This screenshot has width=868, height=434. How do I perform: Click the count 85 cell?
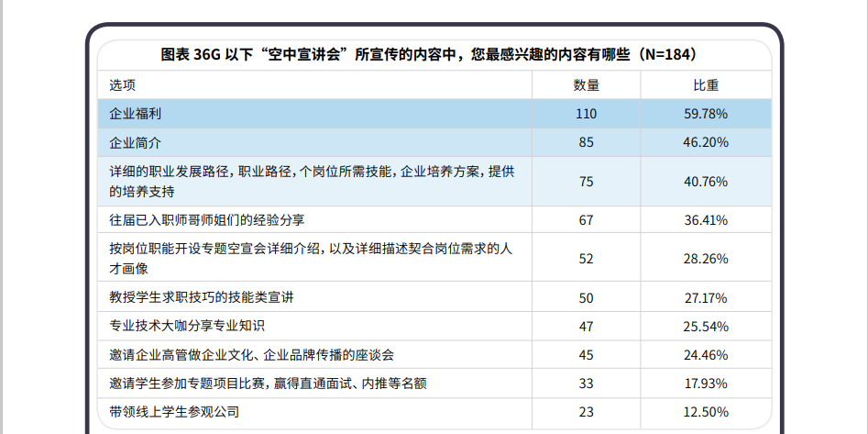[x=587, y=142]
